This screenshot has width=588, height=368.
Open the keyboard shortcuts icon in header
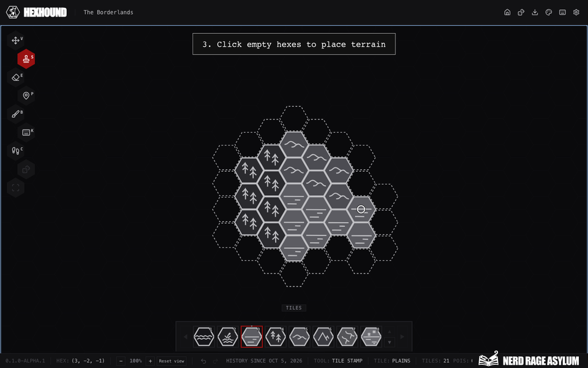point(562,12)
